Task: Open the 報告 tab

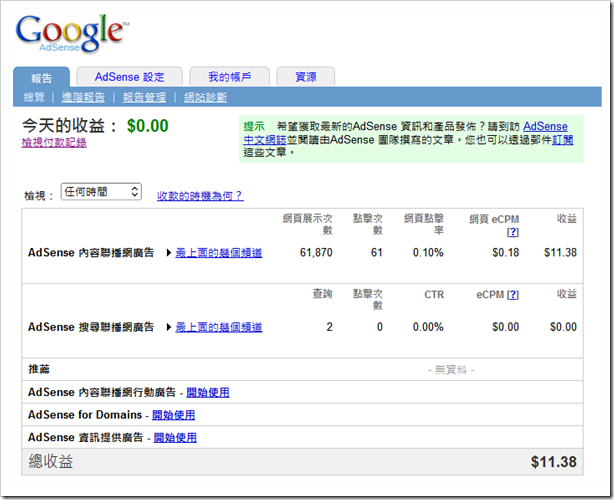Action: tap(42, 78)
